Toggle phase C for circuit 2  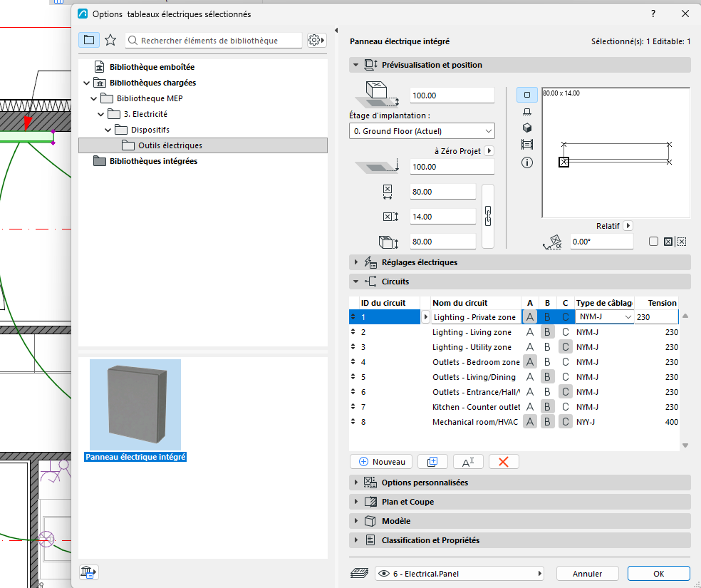click(565, 332)
